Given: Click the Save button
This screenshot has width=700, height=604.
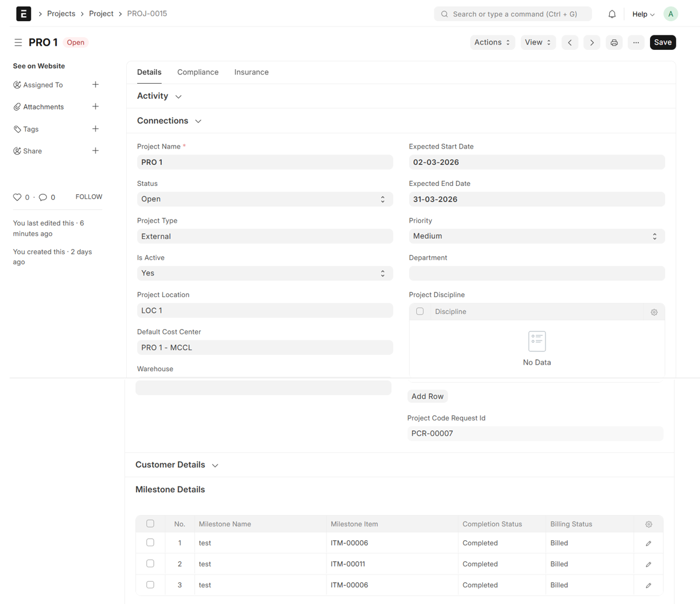Looking at the screenshot, I should pyautogui.click(x=663, y=43).
